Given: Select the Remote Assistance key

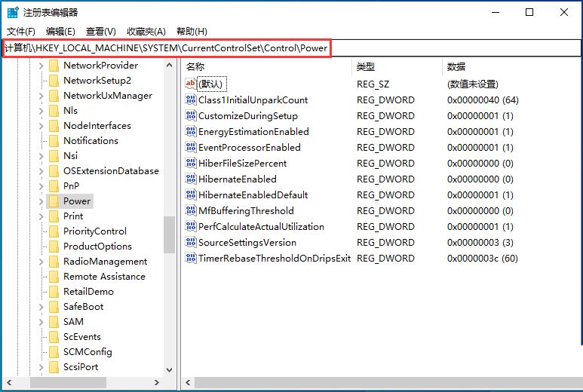Looking at the screenshot, I should click(x=105, y=277).
